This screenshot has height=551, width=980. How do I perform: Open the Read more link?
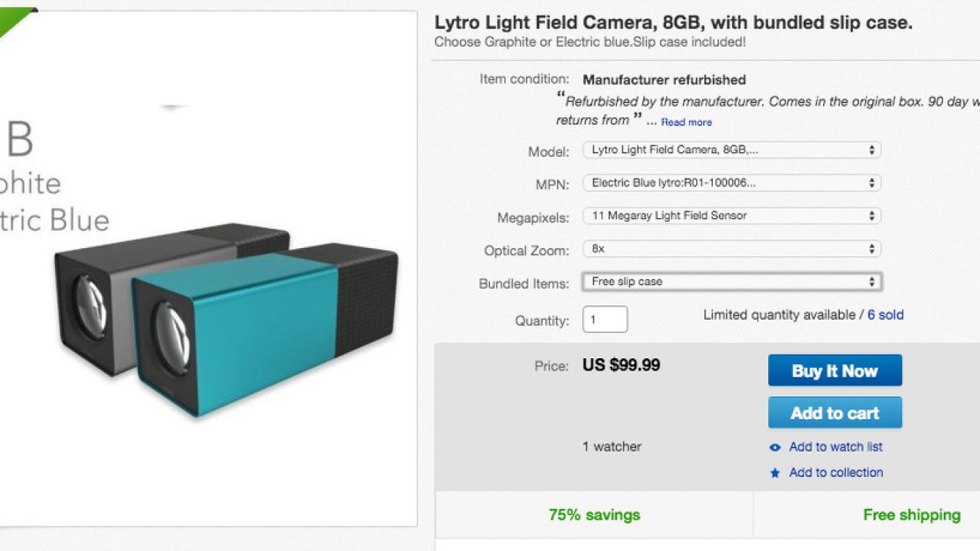point(686,122)
